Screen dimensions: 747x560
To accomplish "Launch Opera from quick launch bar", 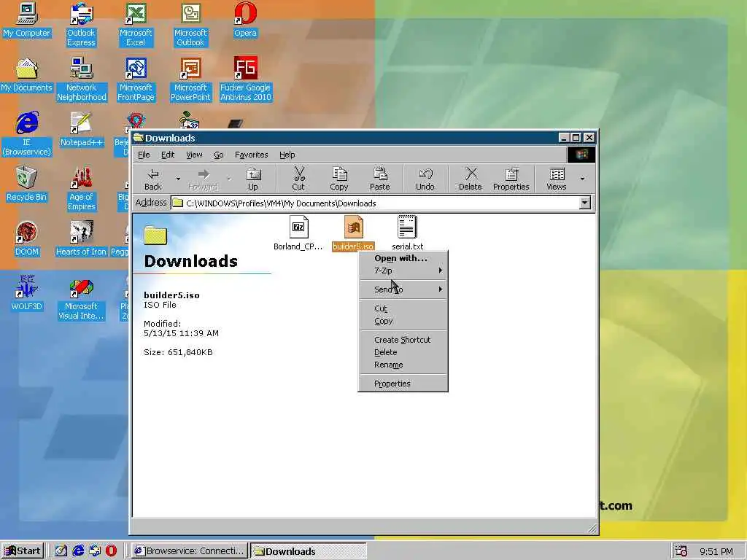I will (112, 551).
